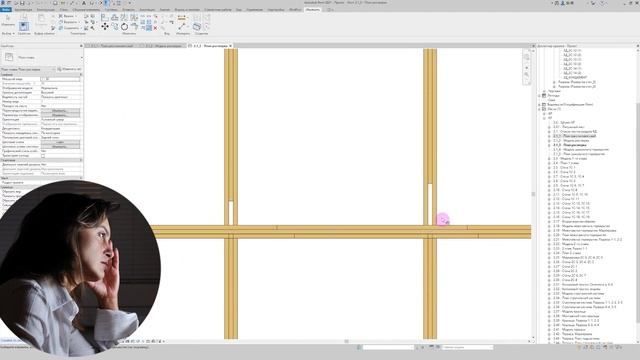640x360 pixels.
Task: Toggle the Sun Path checkbox in Properties
Action: [43, 156]
